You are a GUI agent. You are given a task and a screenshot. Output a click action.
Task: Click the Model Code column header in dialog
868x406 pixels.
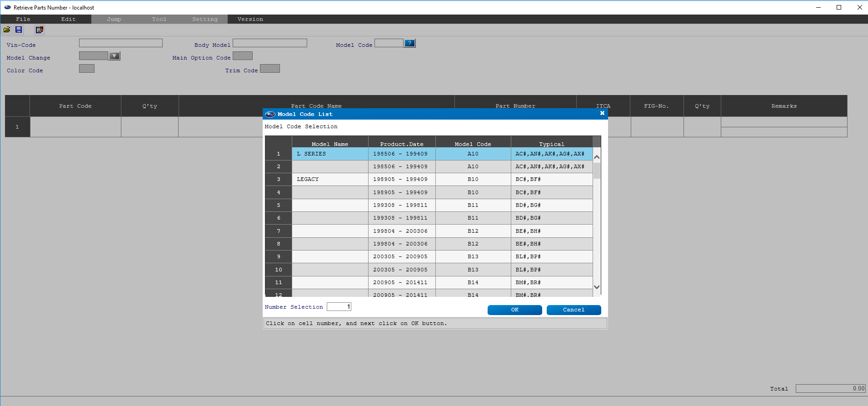[473, 142]
